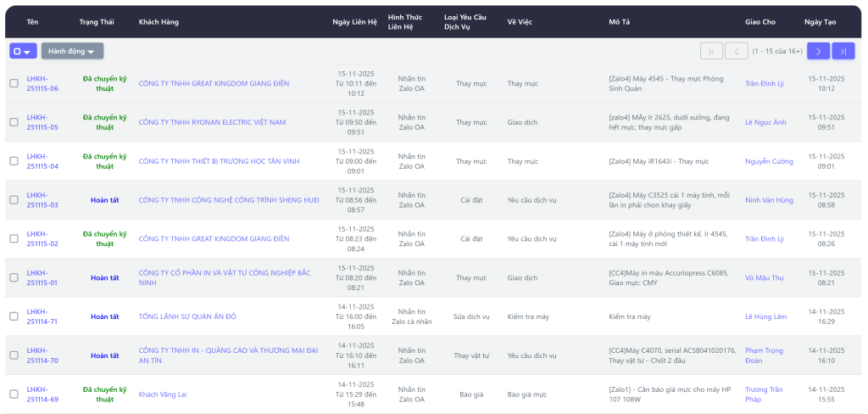Select the row checkbox for LHKH-251115-03

pos(14,200)
